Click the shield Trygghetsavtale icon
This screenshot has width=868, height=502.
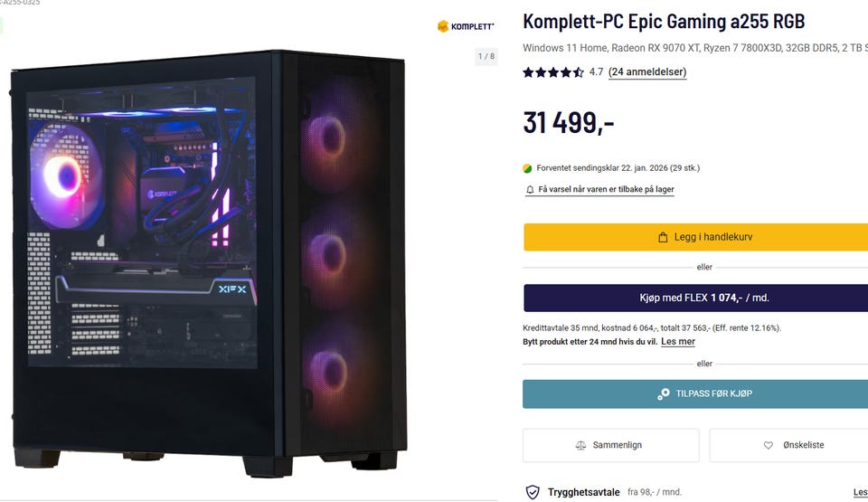tap(533, 491)
